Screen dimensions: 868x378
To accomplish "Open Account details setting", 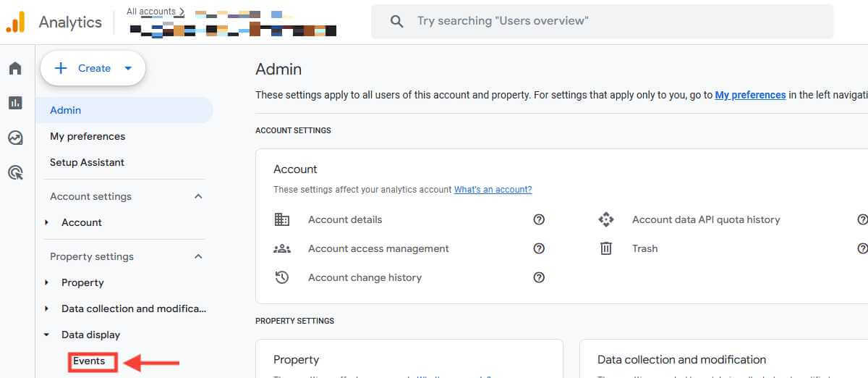I will click(x=345, y=219).
